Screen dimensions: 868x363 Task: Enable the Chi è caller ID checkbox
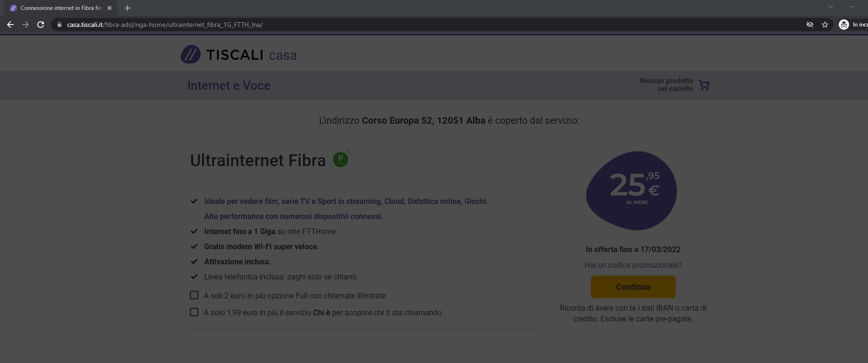pos(194,312)
